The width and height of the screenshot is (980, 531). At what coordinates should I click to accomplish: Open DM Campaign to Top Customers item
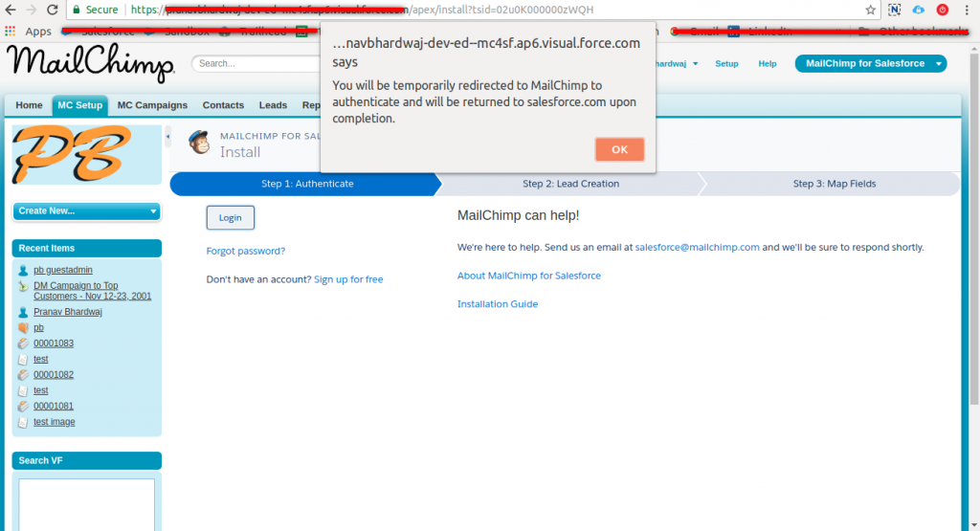pos(93,291)
